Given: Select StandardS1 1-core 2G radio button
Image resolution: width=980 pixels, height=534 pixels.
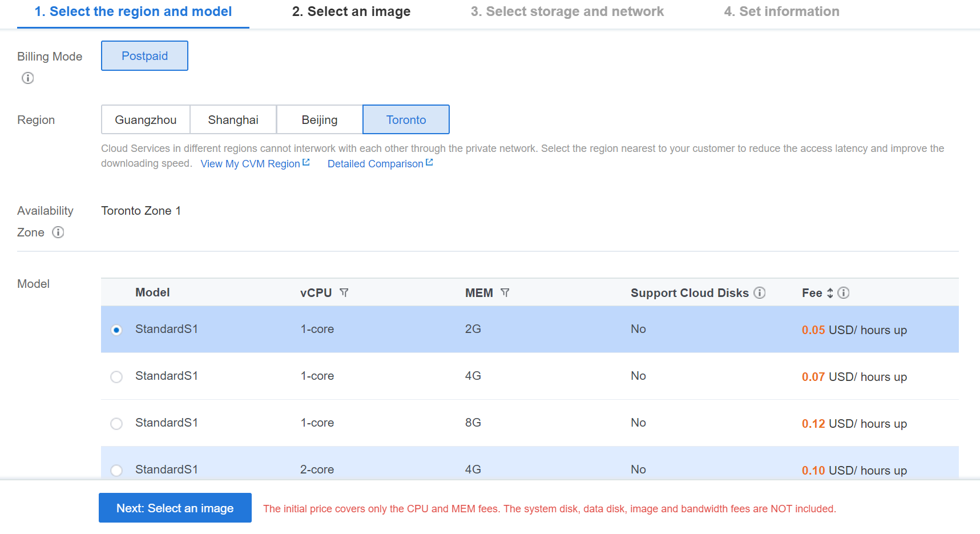Looking at the screenshot, I should pyautogui.click(x=116, y=330).
